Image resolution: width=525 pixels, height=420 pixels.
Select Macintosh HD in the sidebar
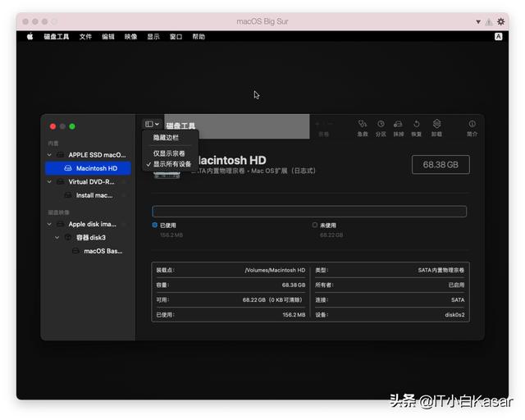(88, 168)
